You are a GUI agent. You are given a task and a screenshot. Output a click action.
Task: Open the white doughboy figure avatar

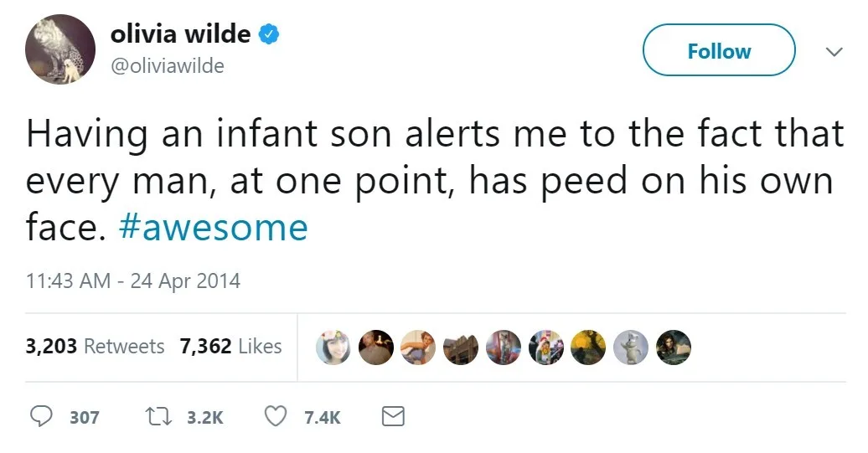tap(631, 347)
